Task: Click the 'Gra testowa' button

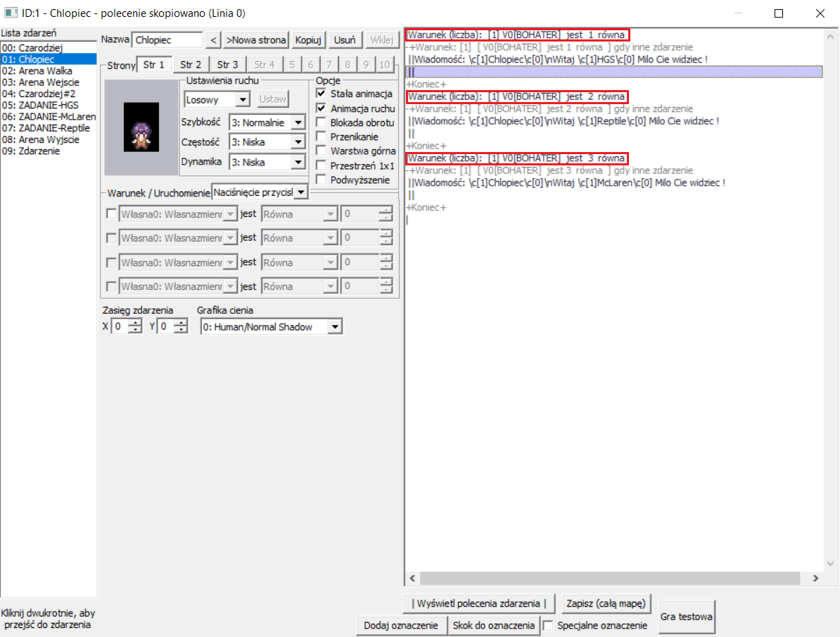Action: pos(687,617)
